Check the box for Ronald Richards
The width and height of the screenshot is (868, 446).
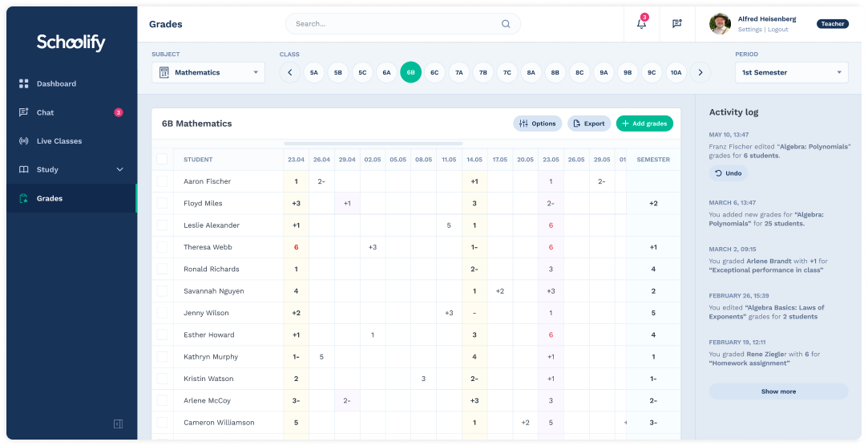click(x=162, y=269)
